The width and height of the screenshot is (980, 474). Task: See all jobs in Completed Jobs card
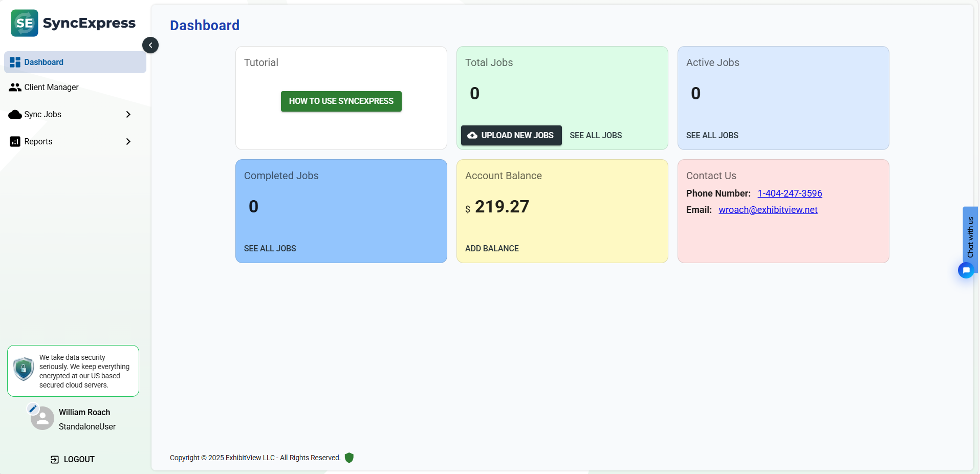click(270, 249)
